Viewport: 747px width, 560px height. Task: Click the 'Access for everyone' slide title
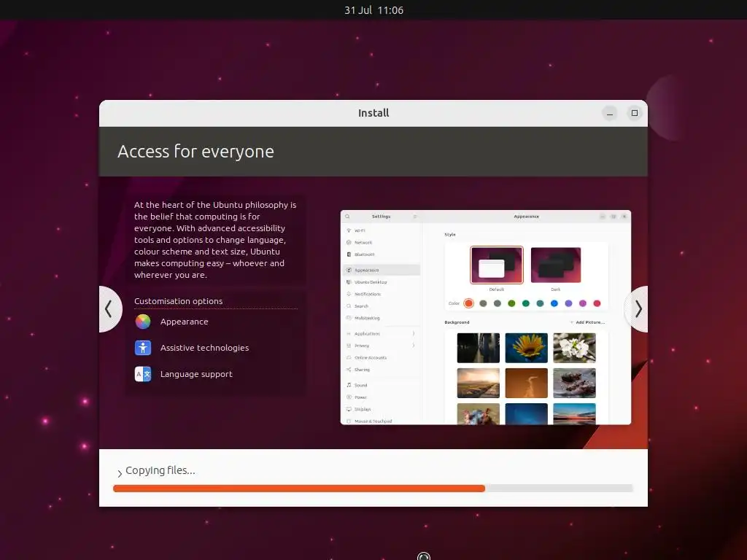click(196, 152)
